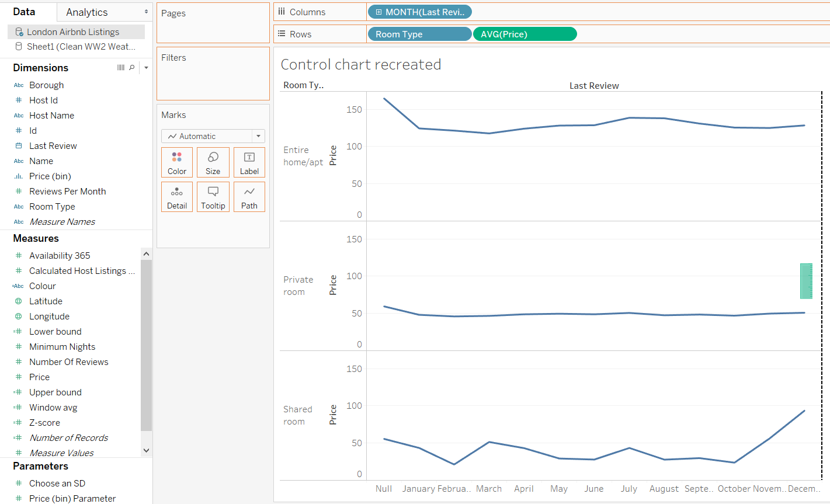Open the MONTH(Last Review) pill dropdown arrow
This screenshot has height=504, width=830.
(465, 11)
